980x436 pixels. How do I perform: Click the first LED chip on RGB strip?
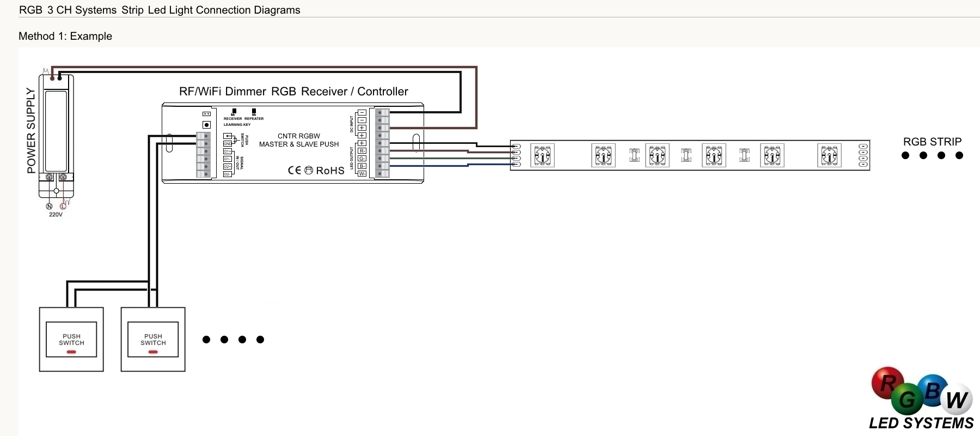[x=542, y=156]
